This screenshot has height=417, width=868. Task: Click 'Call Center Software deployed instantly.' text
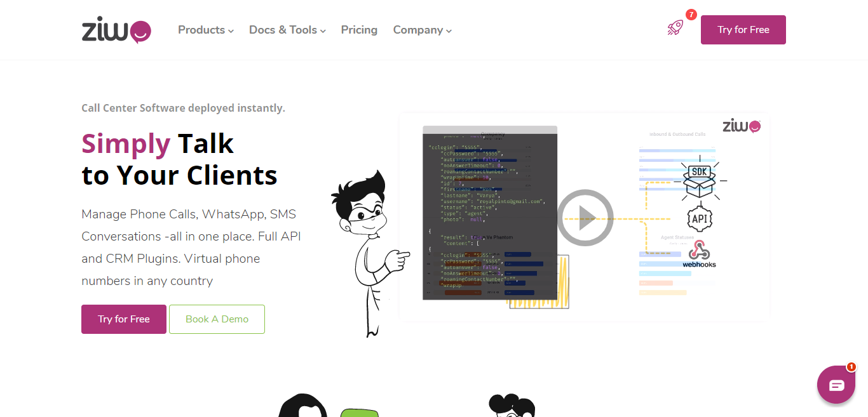[183, 108]
